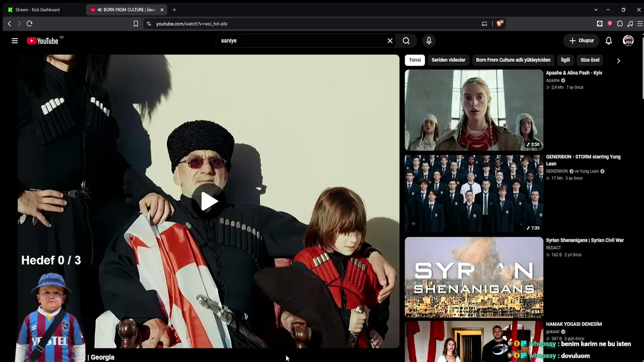Viewport: 644px width, 362px height.
Task: Close the BORN FROM CULTURE tab
Action: click(x=162, y=10)
